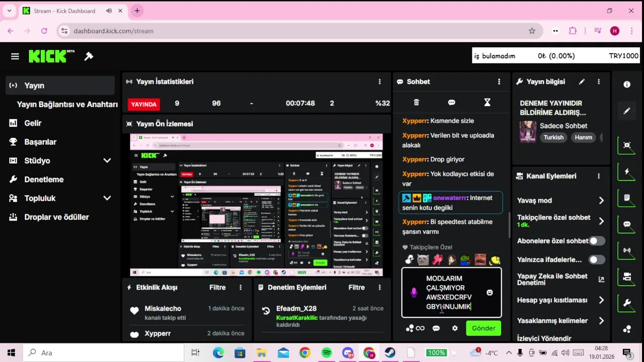Open Yayın İstatistikleri panel options menu
The width and height of the screenshot is (644, 362).
pos(380,81)
